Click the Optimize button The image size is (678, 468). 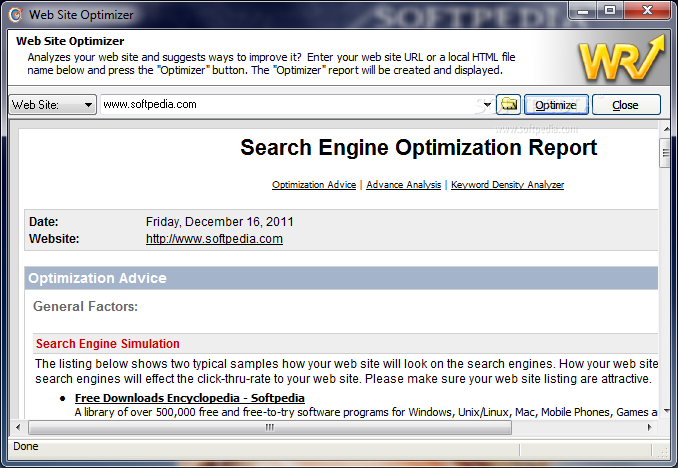point(556,105)
